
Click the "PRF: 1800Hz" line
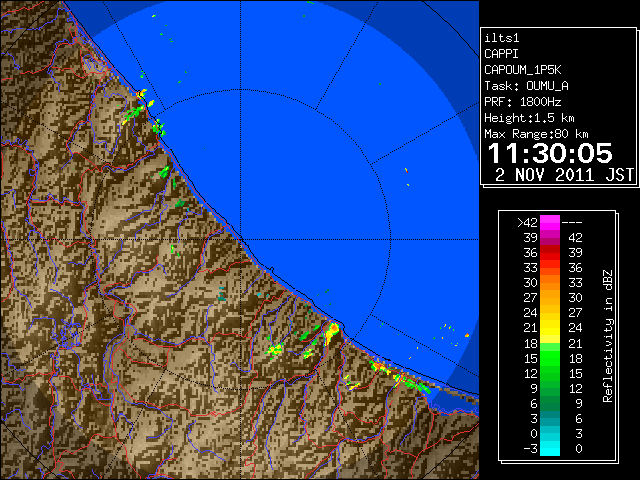522,102
